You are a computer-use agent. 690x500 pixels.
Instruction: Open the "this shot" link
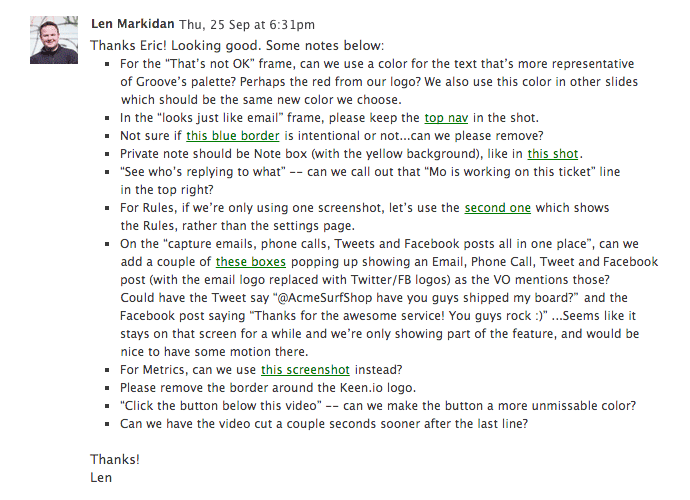click(x=553, y=153)
